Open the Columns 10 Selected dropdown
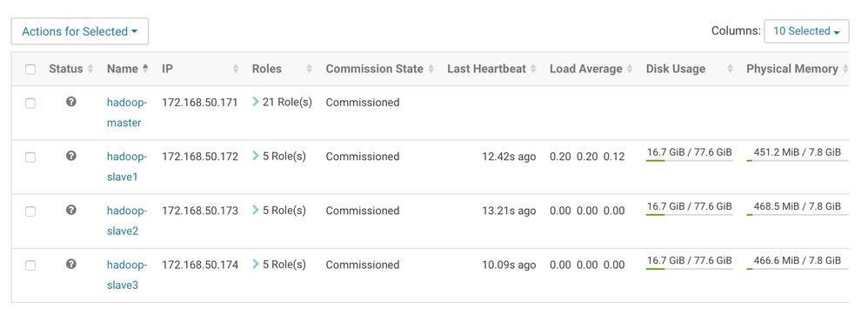The width and height of the screenshot is (868, 329). [x=806, y=31]
